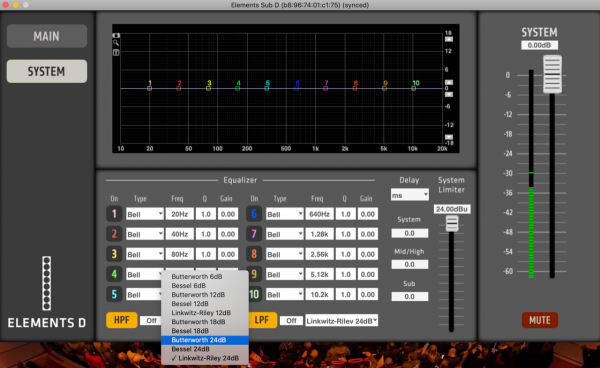
Task: Choose Butterworth 12dB from the filter menu
Action: coord(205,295)
